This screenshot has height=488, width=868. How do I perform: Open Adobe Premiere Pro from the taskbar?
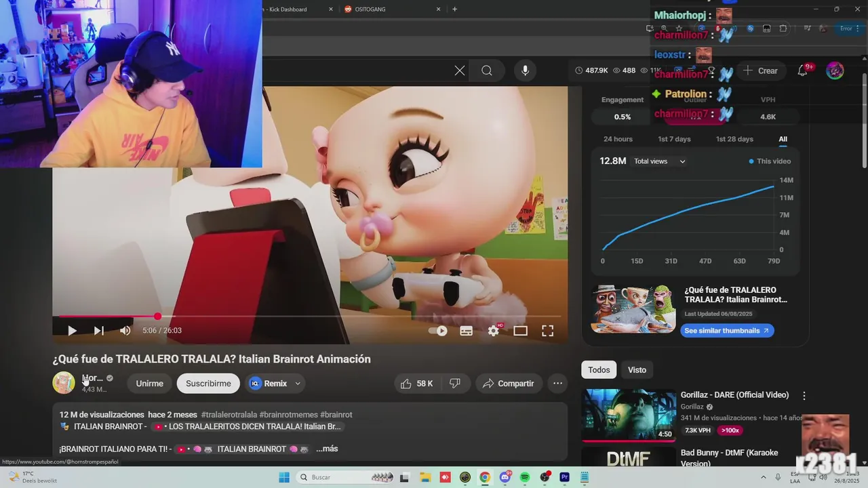(564, 477)
